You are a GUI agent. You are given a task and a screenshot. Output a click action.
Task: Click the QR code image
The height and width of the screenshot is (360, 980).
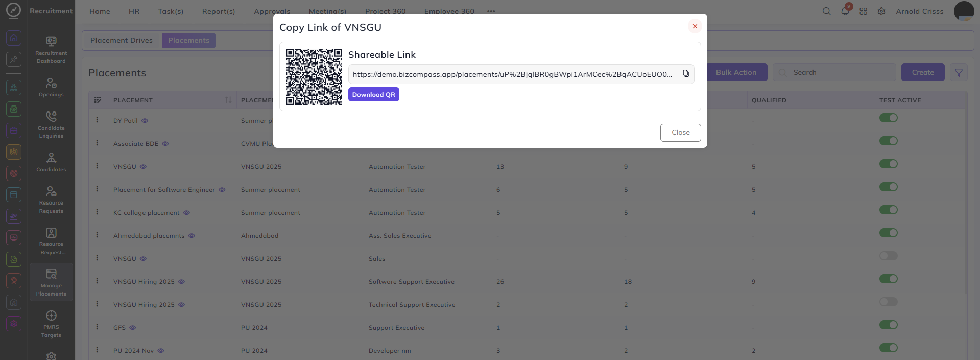pos(314,77)
